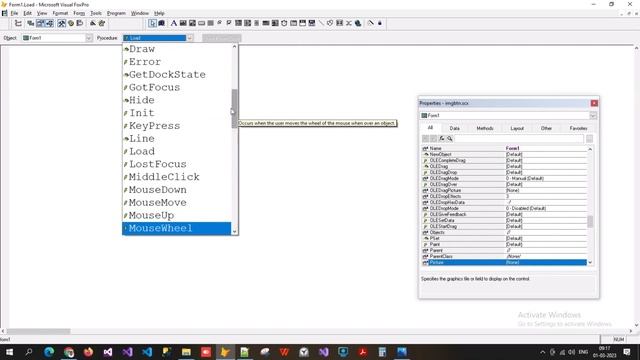Select the Command Group control tool
The image size is (640, 360).
tap(211, 23)
